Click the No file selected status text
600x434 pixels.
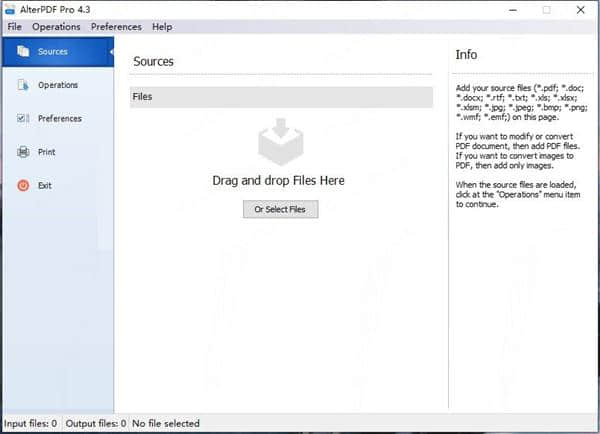click(166, 423)
